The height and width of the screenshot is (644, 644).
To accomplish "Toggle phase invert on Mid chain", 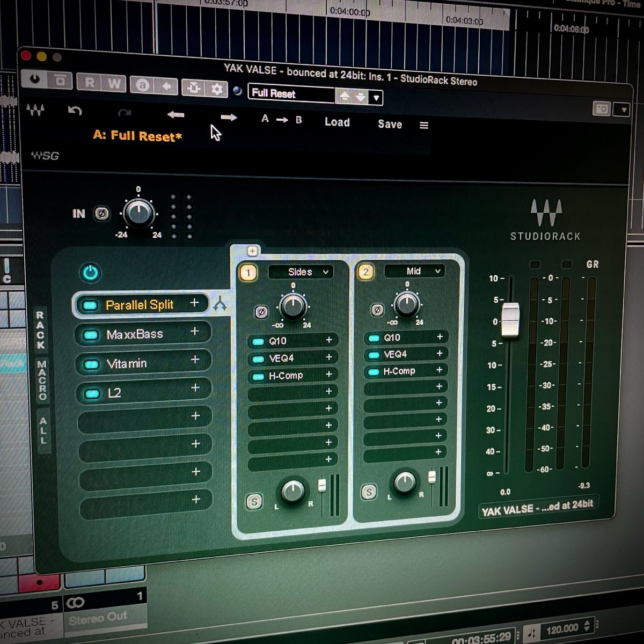I will [377, 310].
